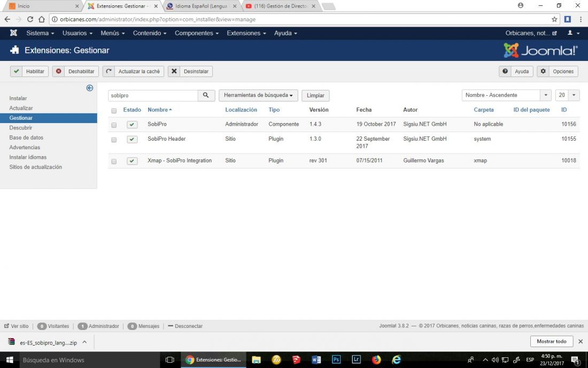Click the Limpiar button
Screen dimensions: 588x368
coord(315,95)
